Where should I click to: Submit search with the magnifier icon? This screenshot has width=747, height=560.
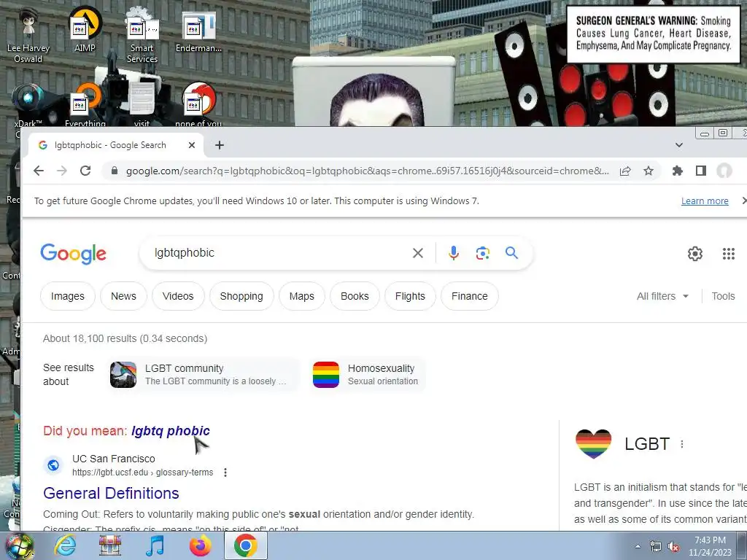(511, 253)
